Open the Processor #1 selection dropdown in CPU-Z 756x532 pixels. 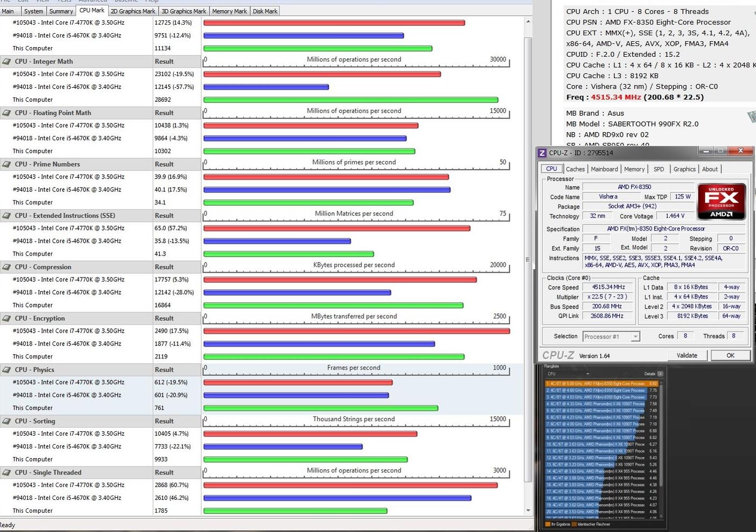pyautogui.click(x=611, y=336)
